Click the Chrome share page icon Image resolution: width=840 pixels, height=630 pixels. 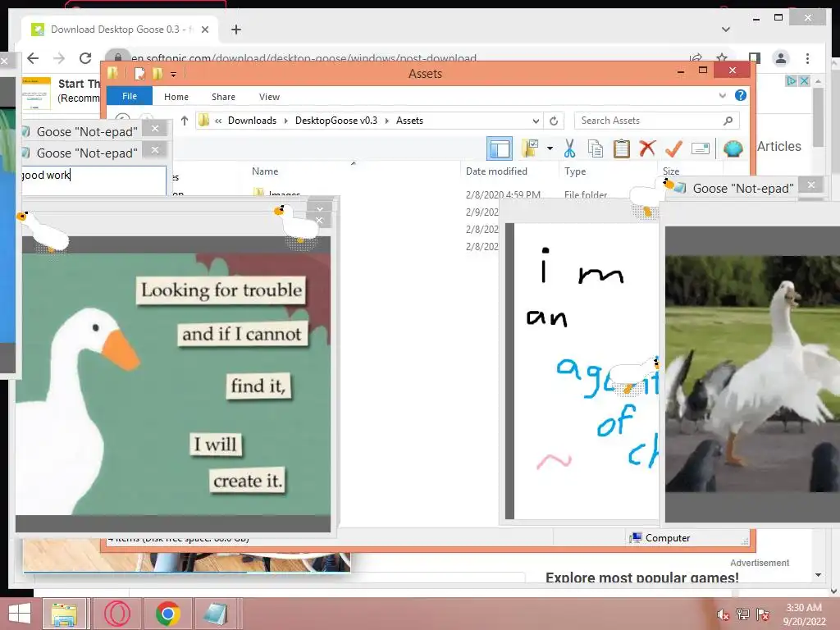tap(696, 57)
